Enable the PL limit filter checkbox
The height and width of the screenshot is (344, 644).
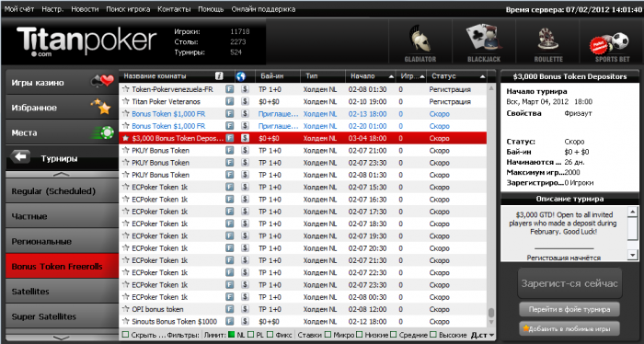pos(251,335)
